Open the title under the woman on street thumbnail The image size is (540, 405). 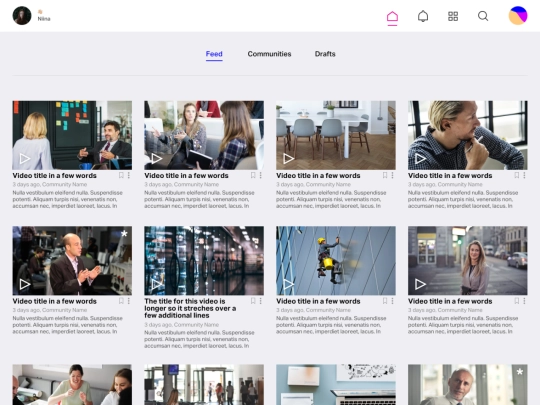coord(450,301)
